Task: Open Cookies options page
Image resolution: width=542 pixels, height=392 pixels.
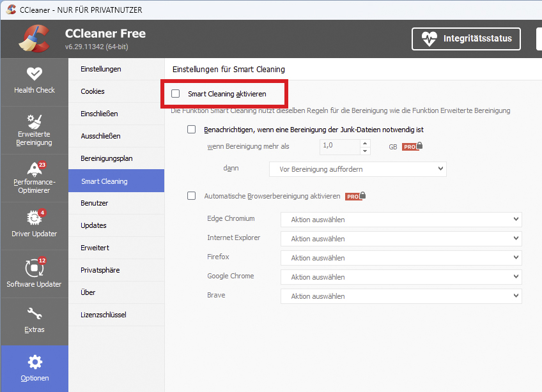Action: tap(116, 91)
